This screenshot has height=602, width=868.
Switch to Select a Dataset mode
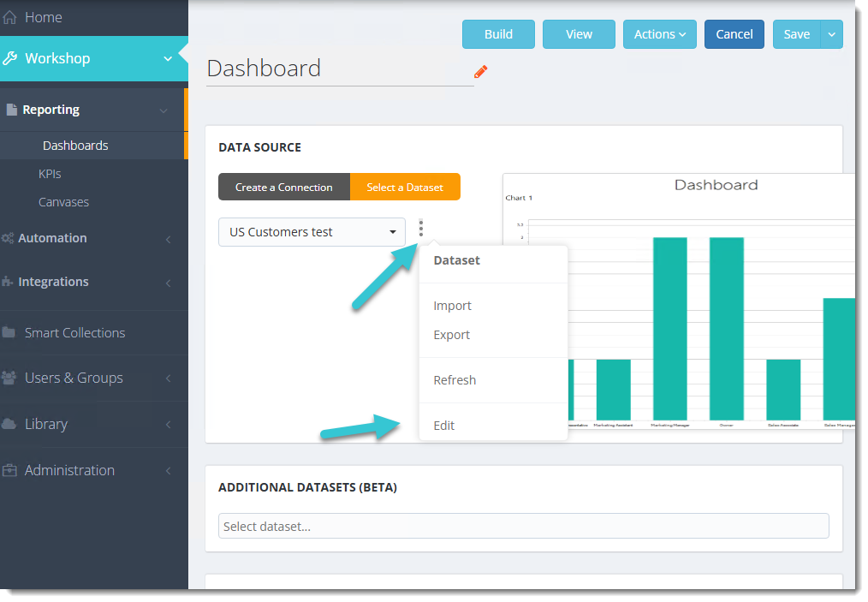pyautogui.click(x=405, y=187)
